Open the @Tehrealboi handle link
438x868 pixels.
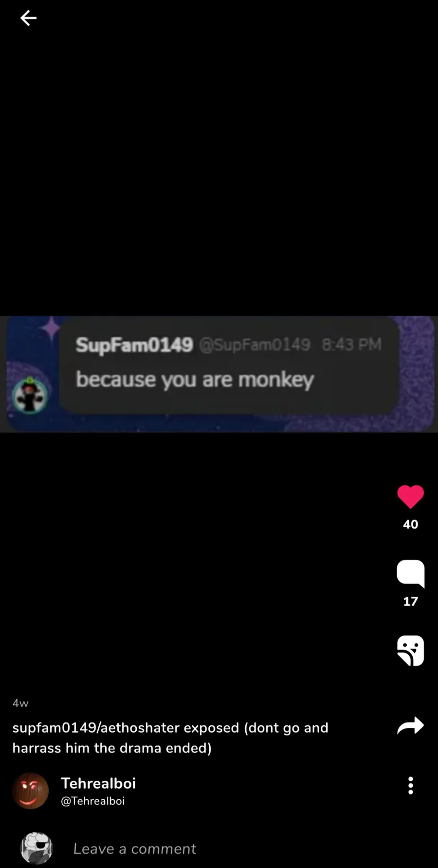coord(92,801)
